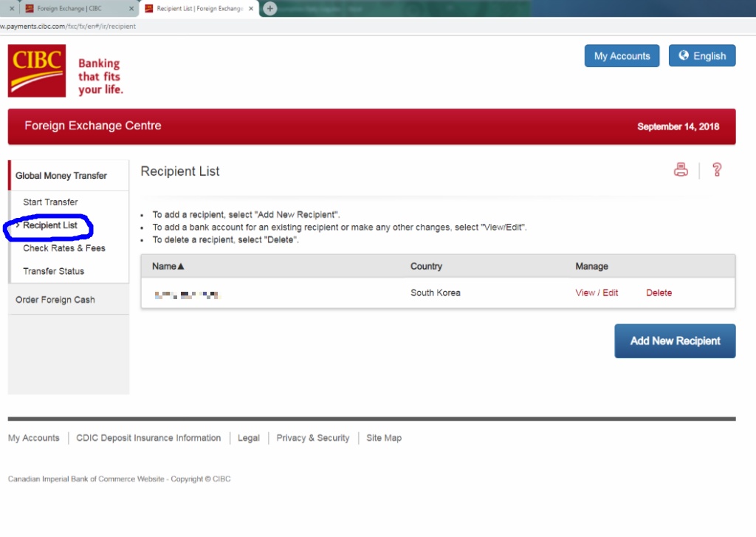Image resolution: width=756 pixels, height=537 pixels.
Task: Open Check Rates & Fees
Action: click(64, 248)
